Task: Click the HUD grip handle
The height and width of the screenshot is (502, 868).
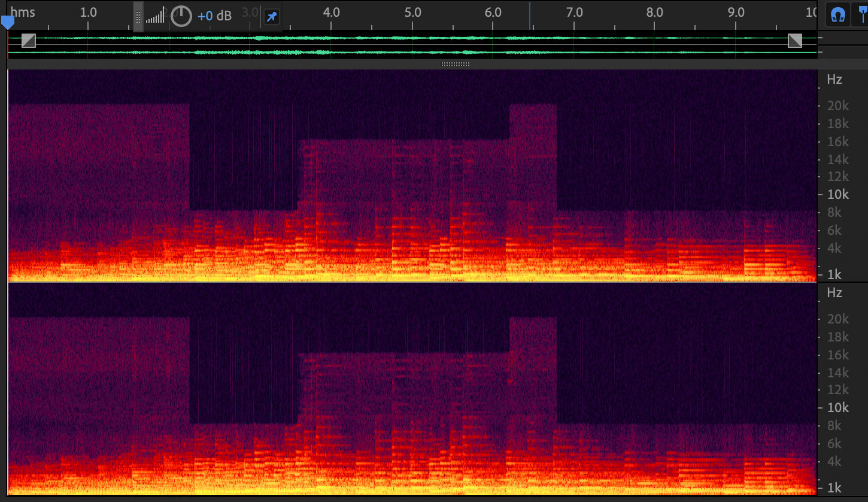Action: click(138, 16)
